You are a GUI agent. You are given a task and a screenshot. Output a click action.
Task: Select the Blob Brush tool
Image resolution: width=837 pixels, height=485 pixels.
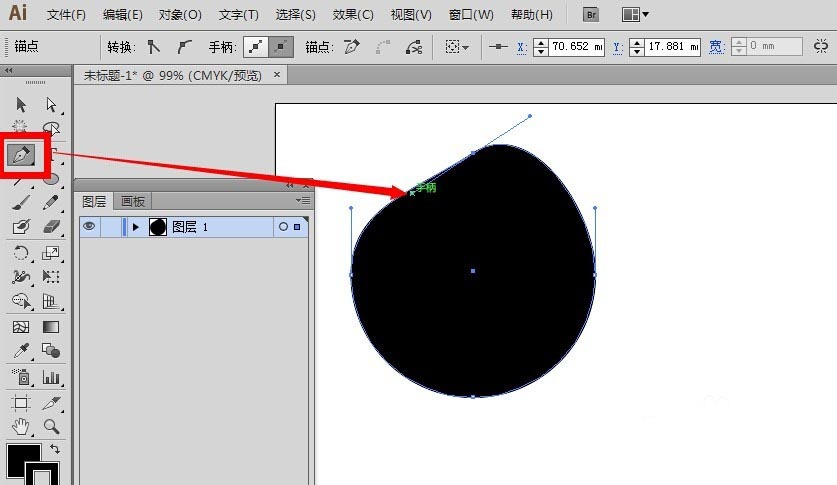click(x=21, y=227)
